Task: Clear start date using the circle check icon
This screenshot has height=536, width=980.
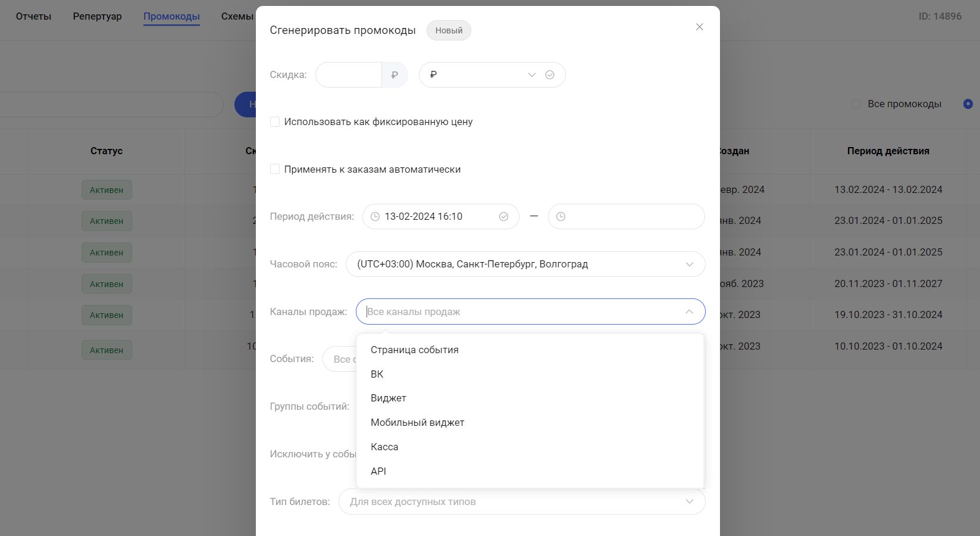Action: (x=504, y=217)
